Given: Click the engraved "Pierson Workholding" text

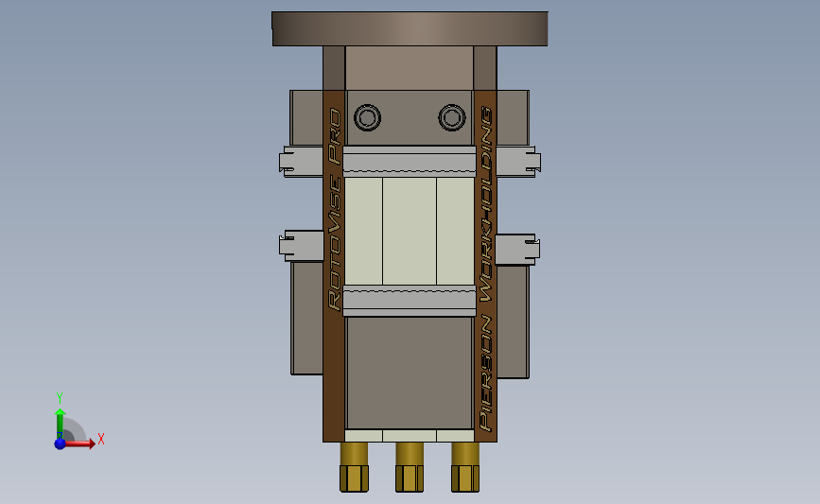Looking at the screenshot, I should [486, 269].
